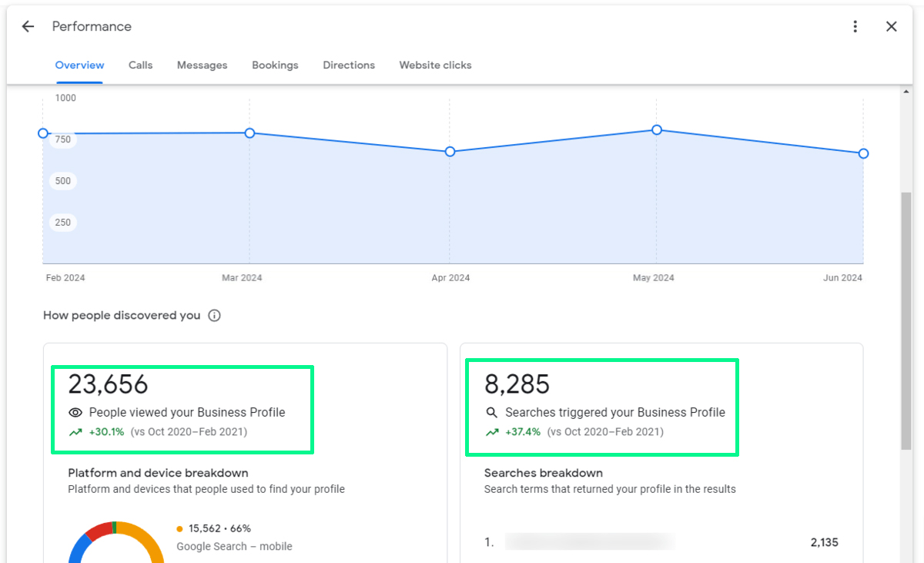Image resolution: width=924 pixels, height=563 pixels.
Task: Click the 750 y-axis label
Action: pos(62,139)
